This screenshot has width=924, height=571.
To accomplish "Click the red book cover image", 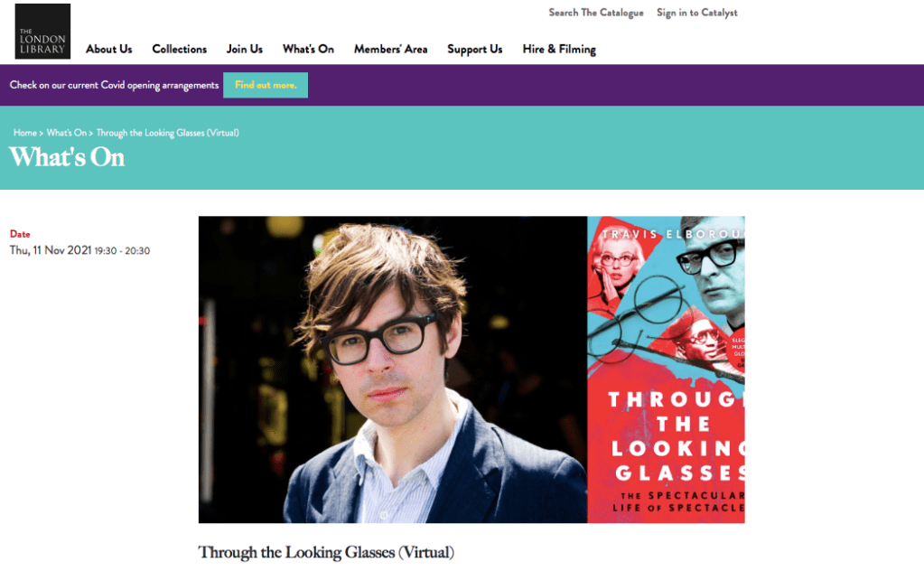I will (666, 370).
